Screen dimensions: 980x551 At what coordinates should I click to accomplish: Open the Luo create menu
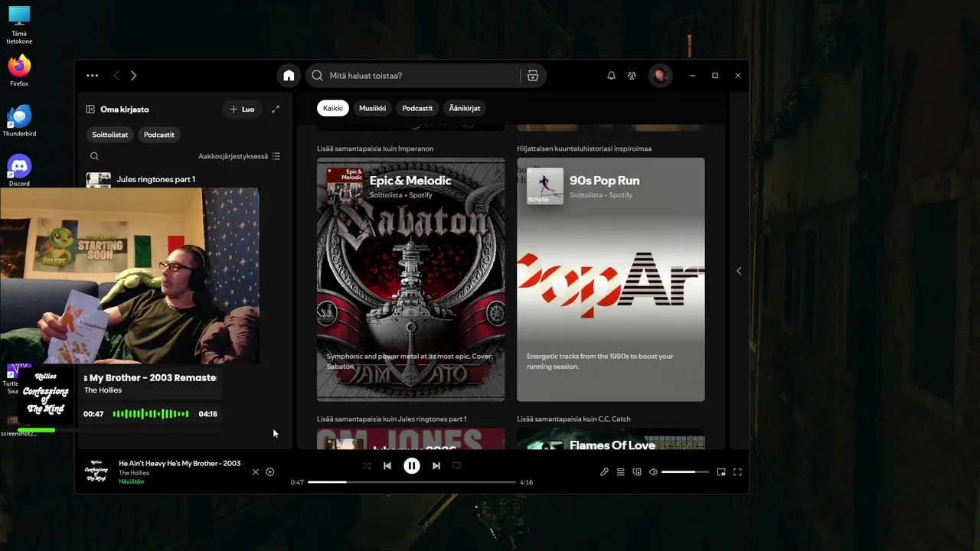[x=242, y=109]
